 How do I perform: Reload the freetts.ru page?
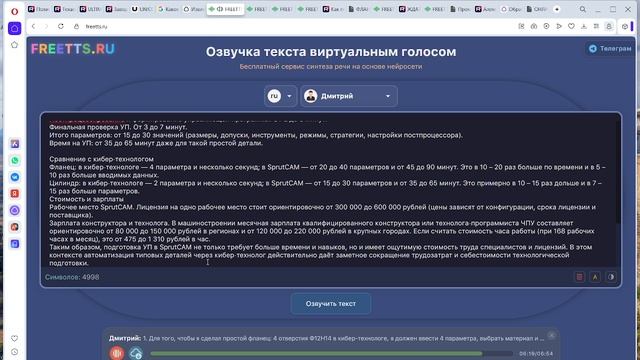click(60, 26)
